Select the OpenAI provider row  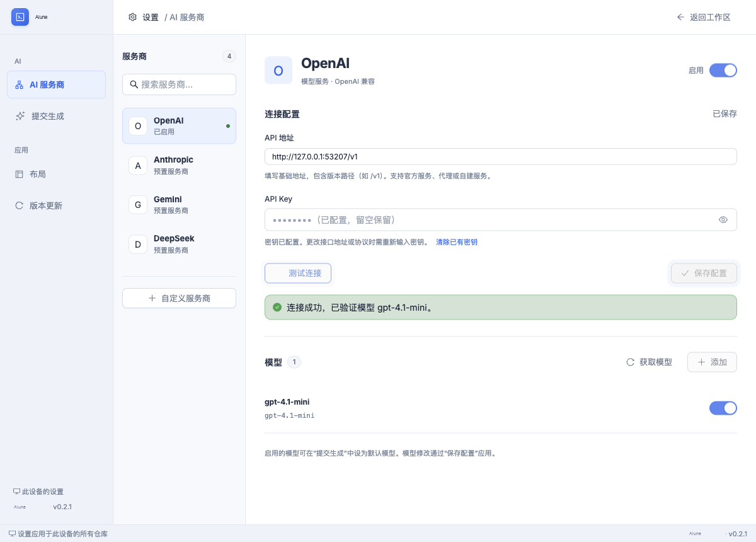coord(179,126)
